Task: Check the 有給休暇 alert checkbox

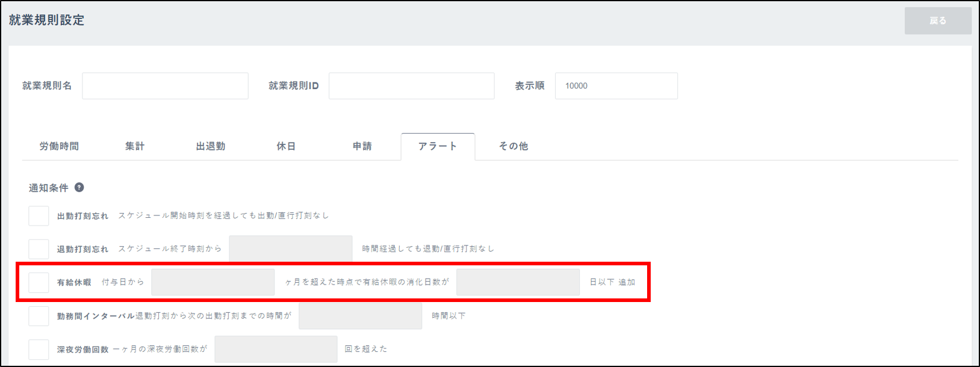Action: pos(39,282)
